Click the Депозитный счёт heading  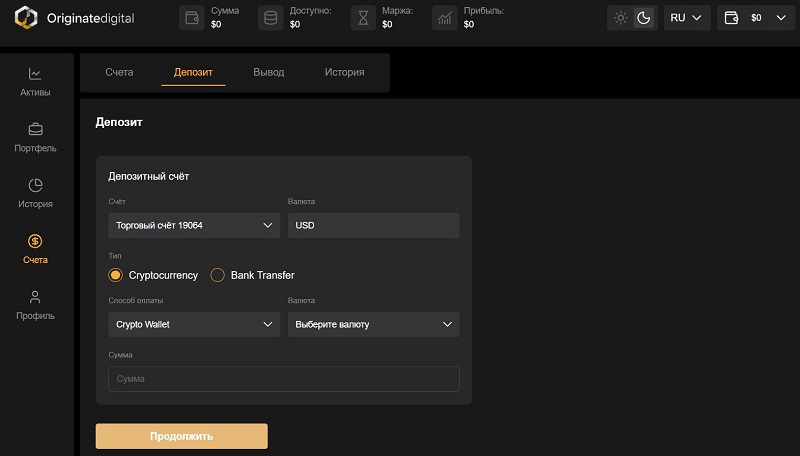148,176
